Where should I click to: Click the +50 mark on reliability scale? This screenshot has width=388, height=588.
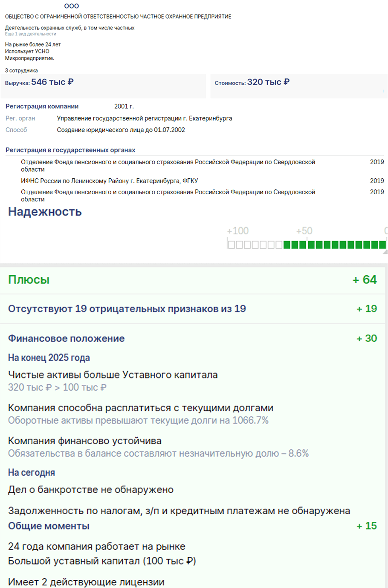click(304, 231)
